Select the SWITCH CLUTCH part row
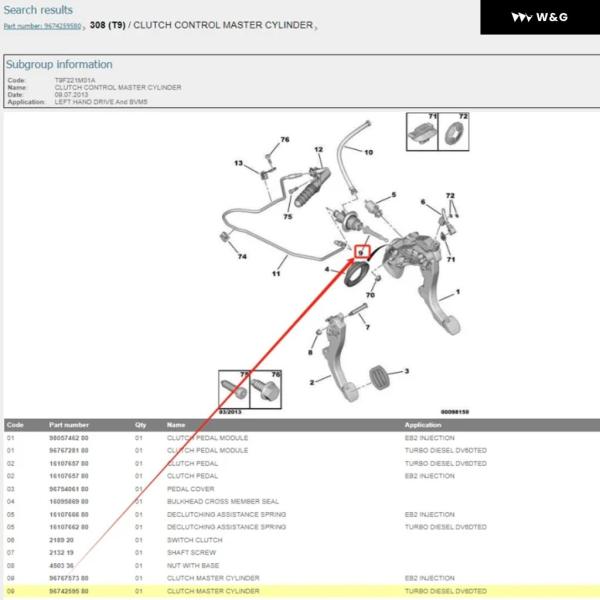The height and width of the screenshot is (600, 600). click(x=300, y=540)
